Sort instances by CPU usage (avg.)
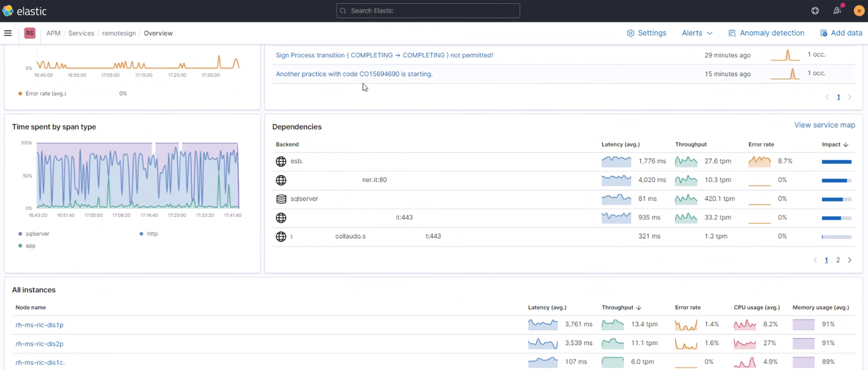868x370 pixels. (x=757, y=308)
